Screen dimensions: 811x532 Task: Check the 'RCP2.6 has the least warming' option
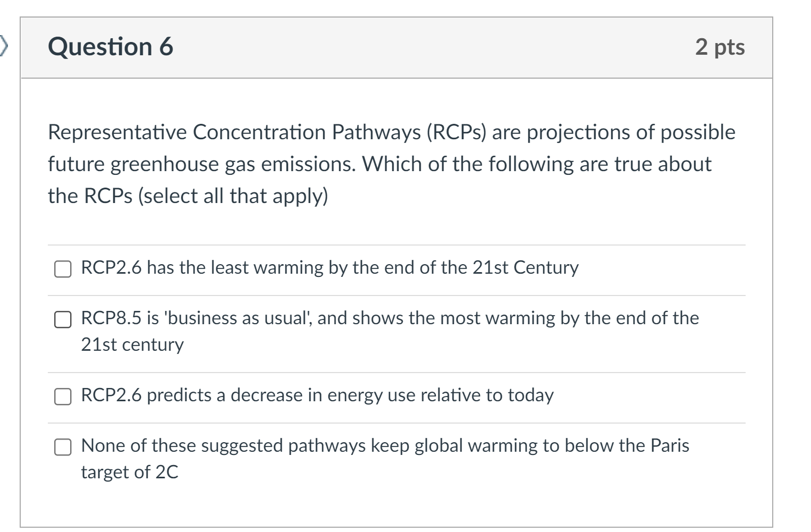coord(63,269)
